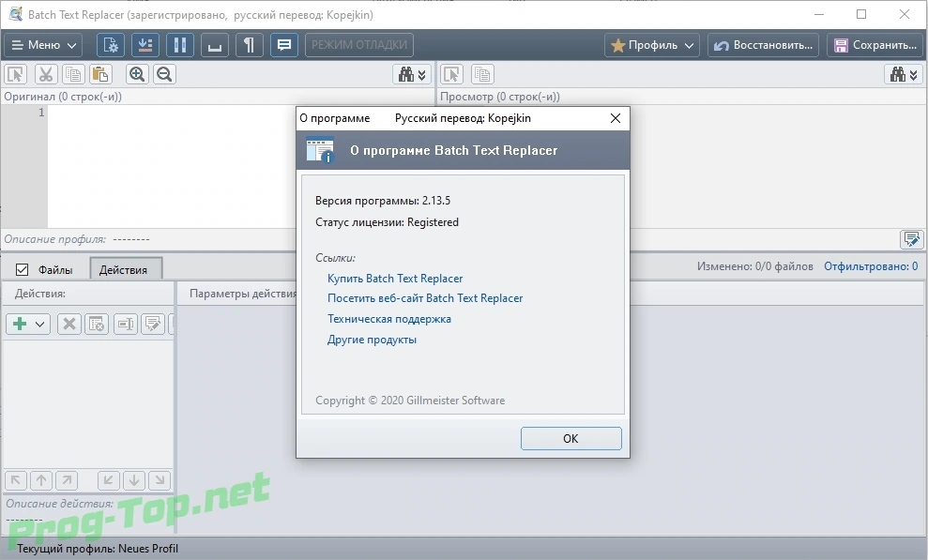Toggle the Файлы checkbox
The width and height of the screenshot is (928, 560).
pos(22,269)
